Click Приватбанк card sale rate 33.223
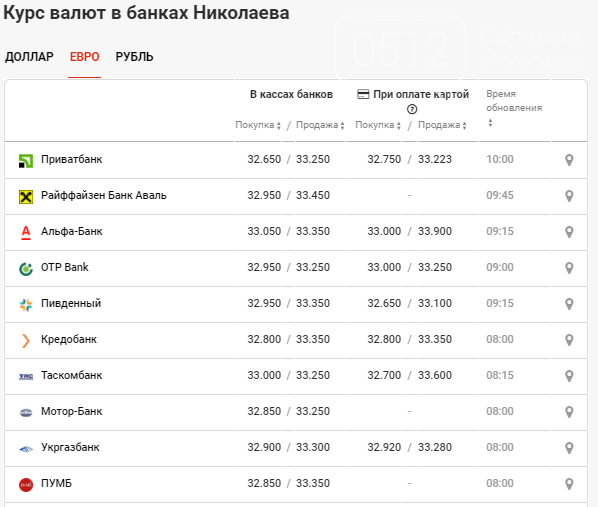The height and width of the screenshot is (507, 598). (x=435, y=159)
